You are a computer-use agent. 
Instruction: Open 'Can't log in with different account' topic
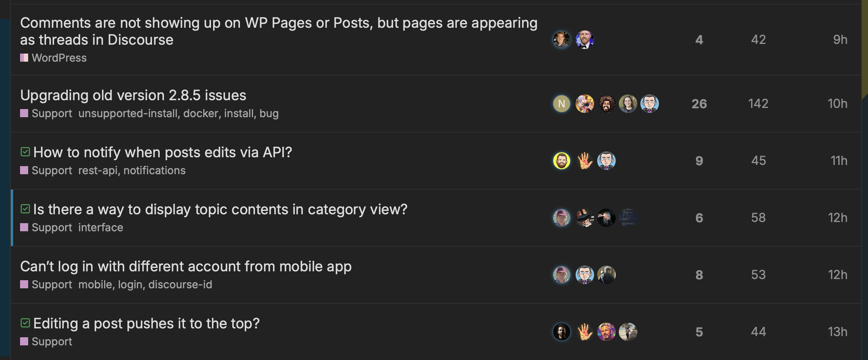pos(186,266)
